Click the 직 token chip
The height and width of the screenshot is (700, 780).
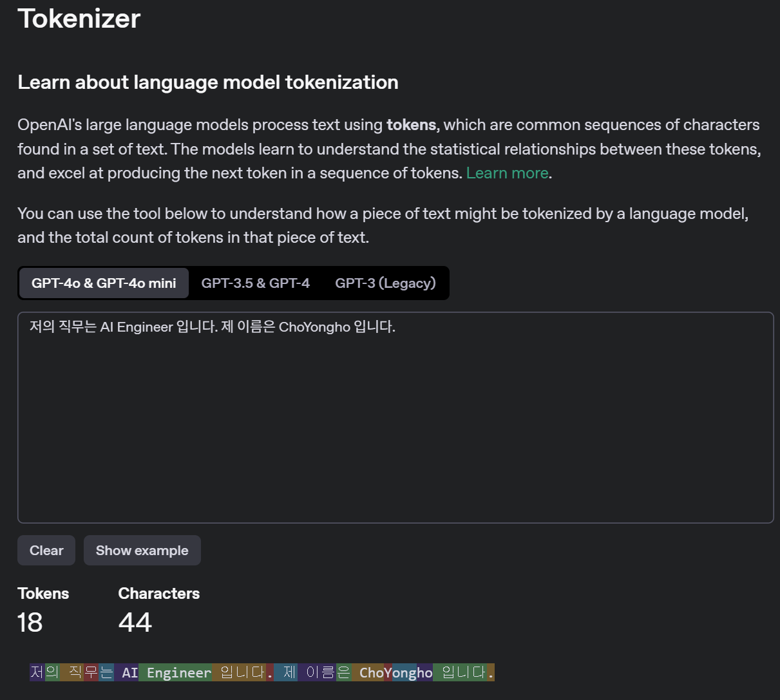click(x=71, y=672)
